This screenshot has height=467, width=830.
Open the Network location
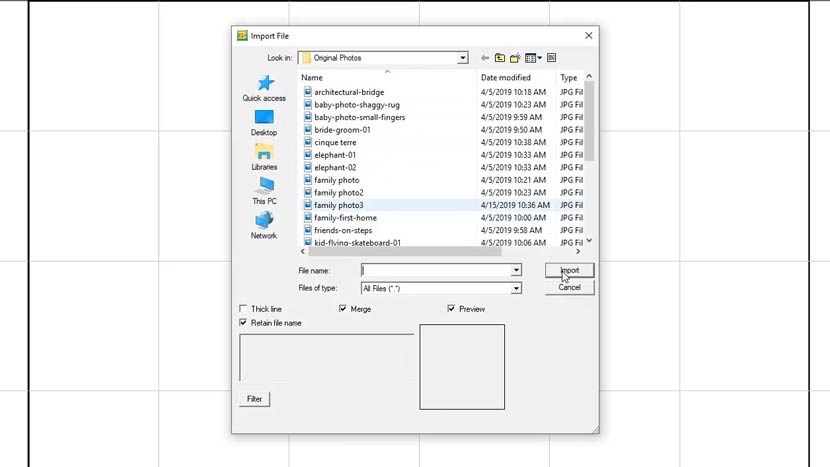point(264,226)
